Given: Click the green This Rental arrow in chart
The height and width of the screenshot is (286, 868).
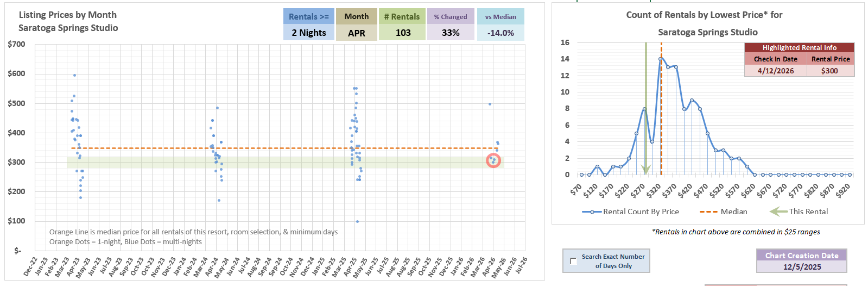Looking at the screenshot, I should coord(645,109).
